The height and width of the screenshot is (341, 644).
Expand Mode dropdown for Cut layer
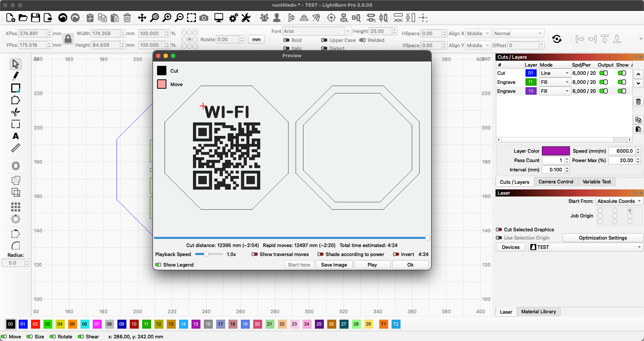pos(555,73)
